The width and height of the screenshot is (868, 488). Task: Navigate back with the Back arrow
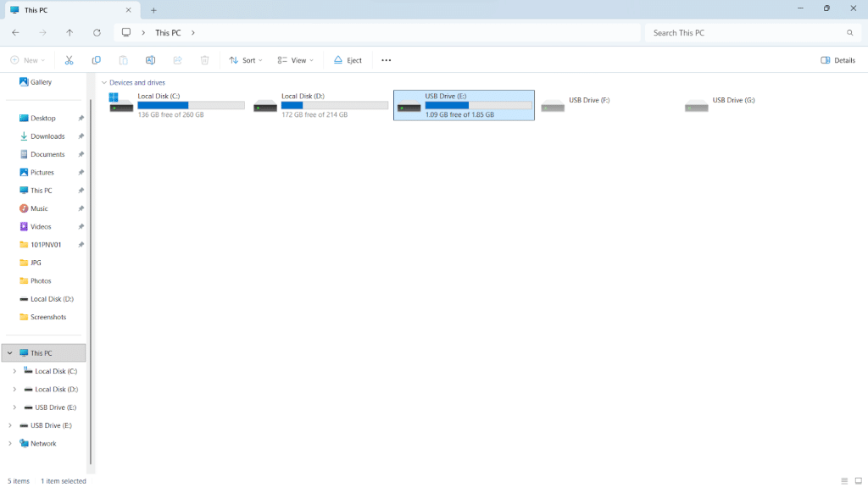(15, 33)
